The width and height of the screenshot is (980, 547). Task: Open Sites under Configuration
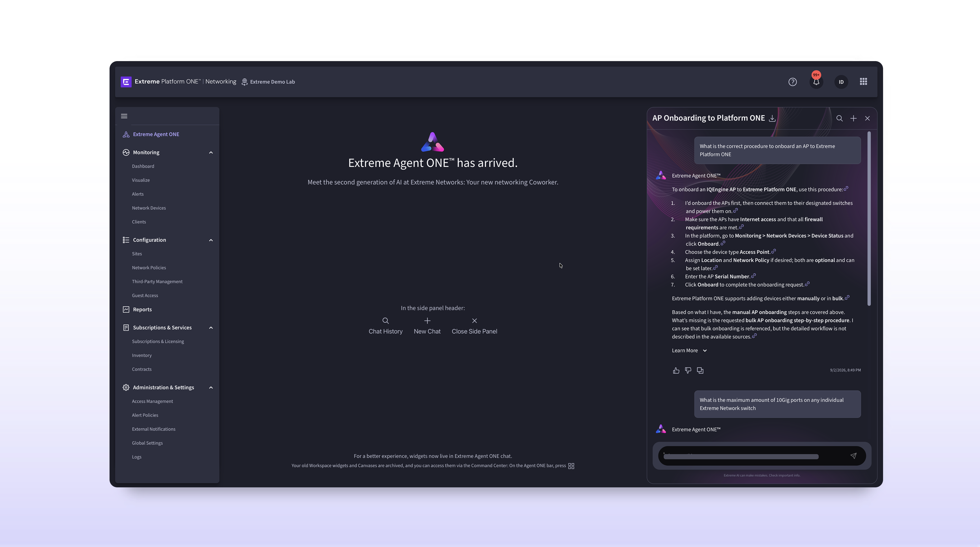click(137, 254)
